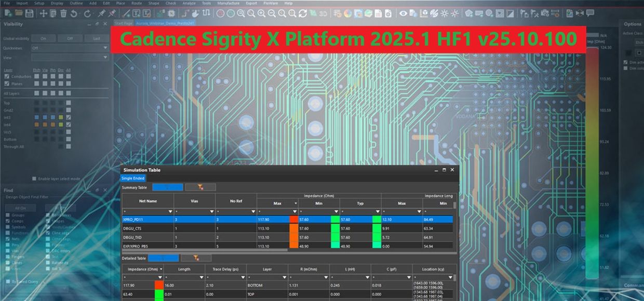Enable layer select mode checkbox

(34, 179)
